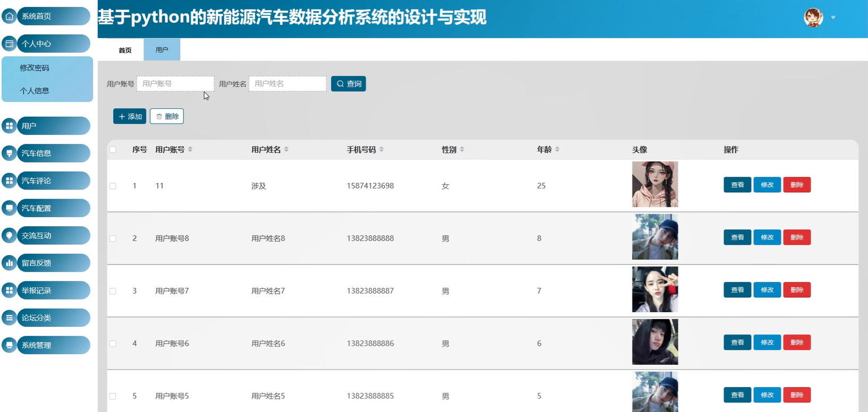This screenshot has height=412, width=868.
Task: Open avatar thumbnail of account 11
Action: point(655,184)
